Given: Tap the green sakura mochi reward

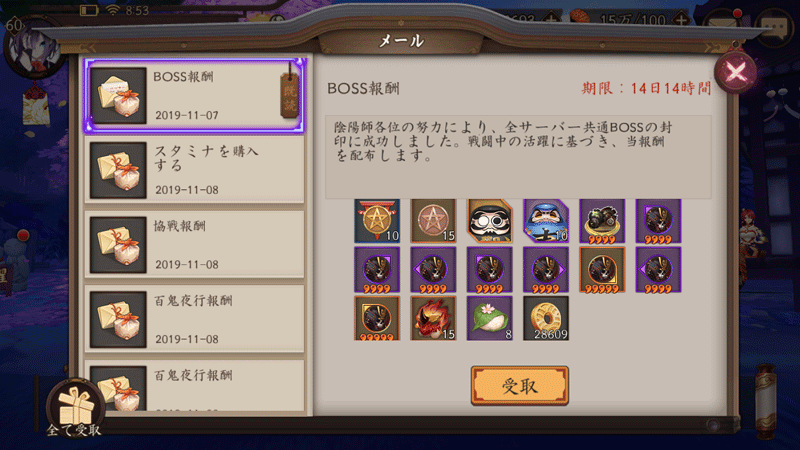Looking at the screenshot, I should tap(489, 318).
